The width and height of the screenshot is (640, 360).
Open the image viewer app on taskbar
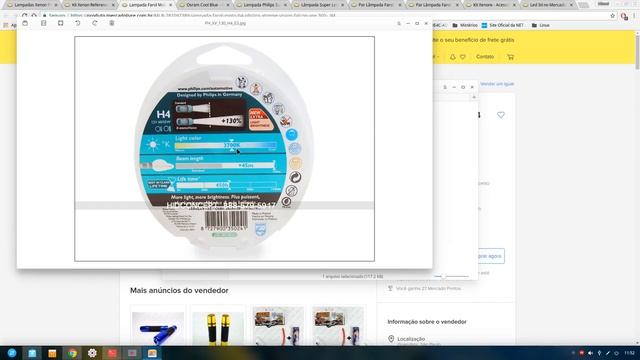152,353
